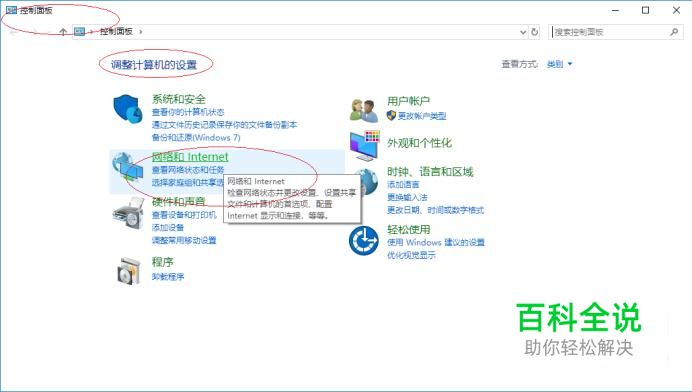Open the 时钟、语言和区域 heading link
The width and height of the screenshot is (692, 392).
pyautogui.click(x=430, y=172)
